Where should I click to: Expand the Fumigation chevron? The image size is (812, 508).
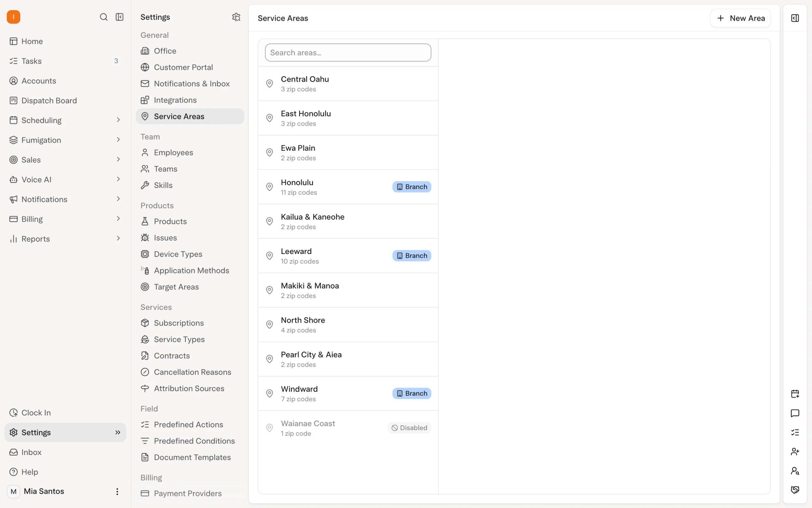118,139
